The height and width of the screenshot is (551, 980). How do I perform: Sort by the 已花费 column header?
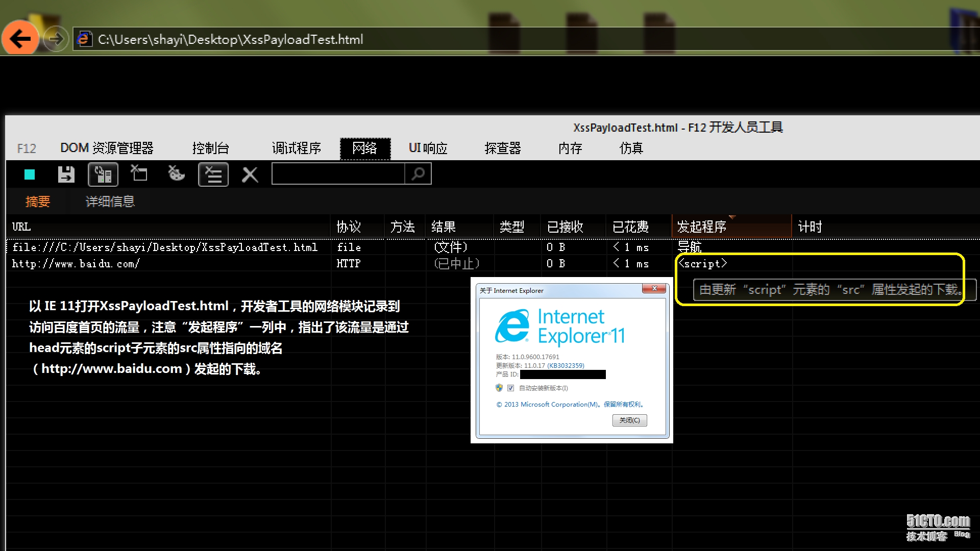tap(630, 227)
